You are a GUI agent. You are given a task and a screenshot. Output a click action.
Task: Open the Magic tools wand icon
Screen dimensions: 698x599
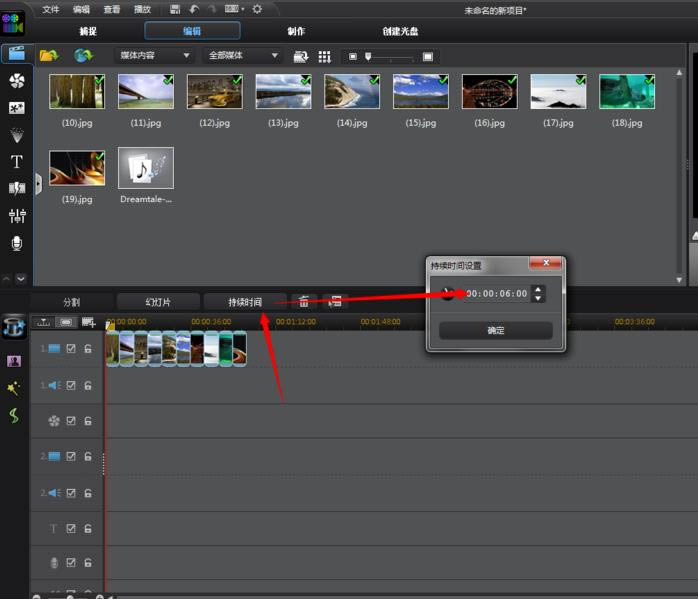[x=13, y=388]
